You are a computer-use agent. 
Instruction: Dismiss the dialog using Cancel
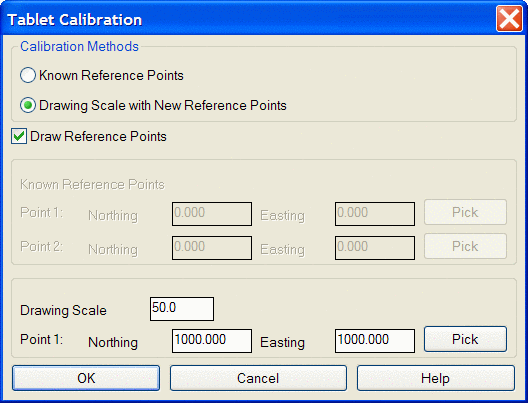(x=258, y=378)
